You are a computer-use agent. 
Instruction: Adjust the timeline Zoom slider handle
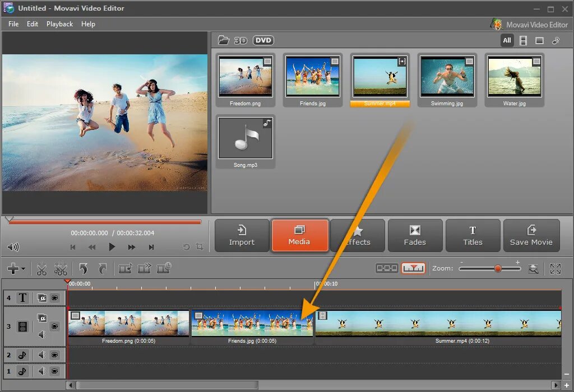point(498,268)
